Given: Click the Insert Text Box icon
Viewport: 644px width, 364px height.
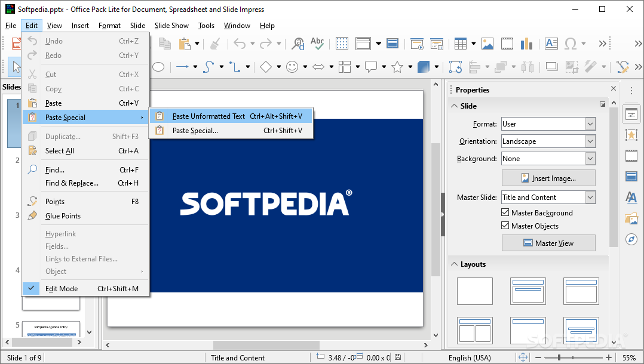Looking at the screenshot, I should click(x=551, y=43).
